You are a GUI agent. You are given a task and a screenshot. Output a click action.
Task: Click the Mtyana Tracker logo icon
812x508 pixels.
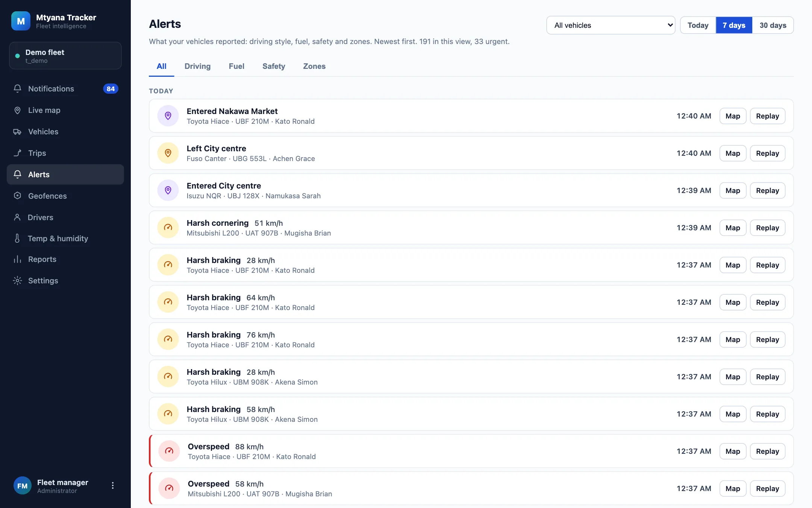click(x=21, y=21)
